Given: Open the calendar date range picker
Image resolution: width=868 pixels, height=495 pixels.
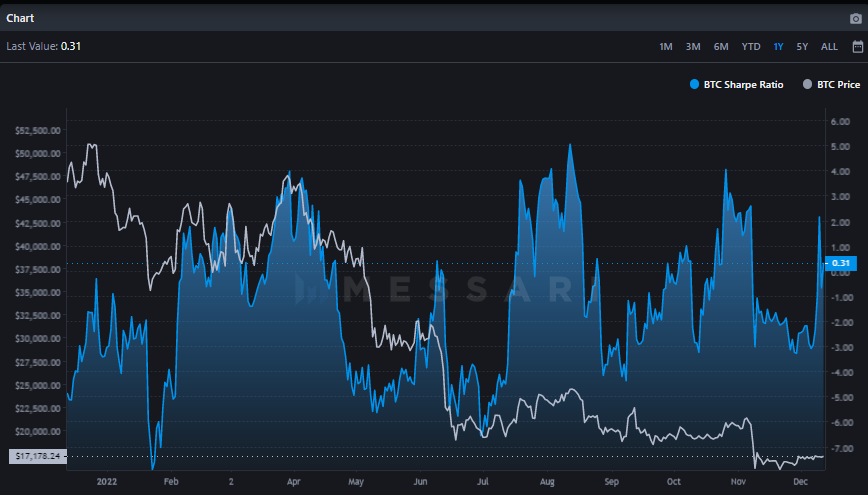Looking at the screenshot, I should click(857, 47).
